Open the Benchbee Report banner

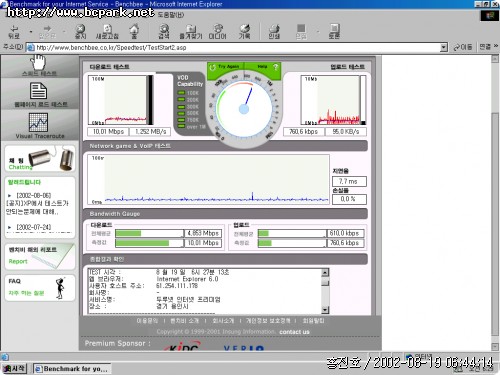pyautogui.click(x=40, y=256)
